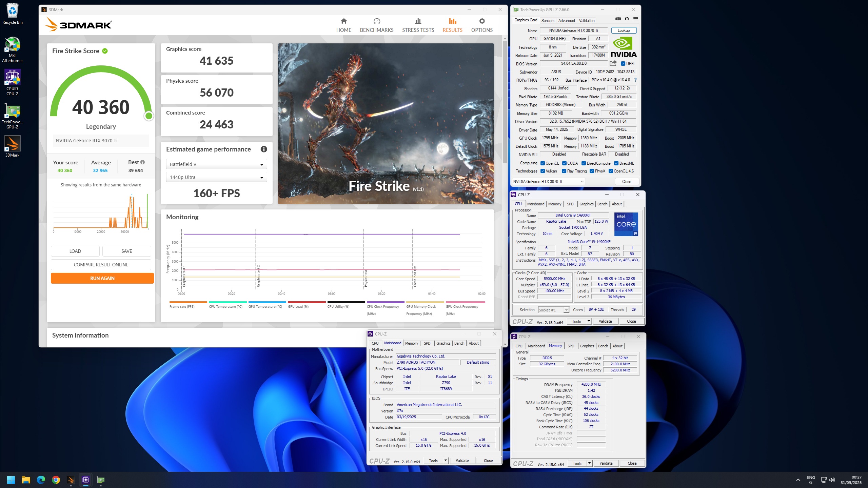The image size is (868, 488).
Task: Toggle the Vulkan checkbox in GPU-Z
Action: 542,171
